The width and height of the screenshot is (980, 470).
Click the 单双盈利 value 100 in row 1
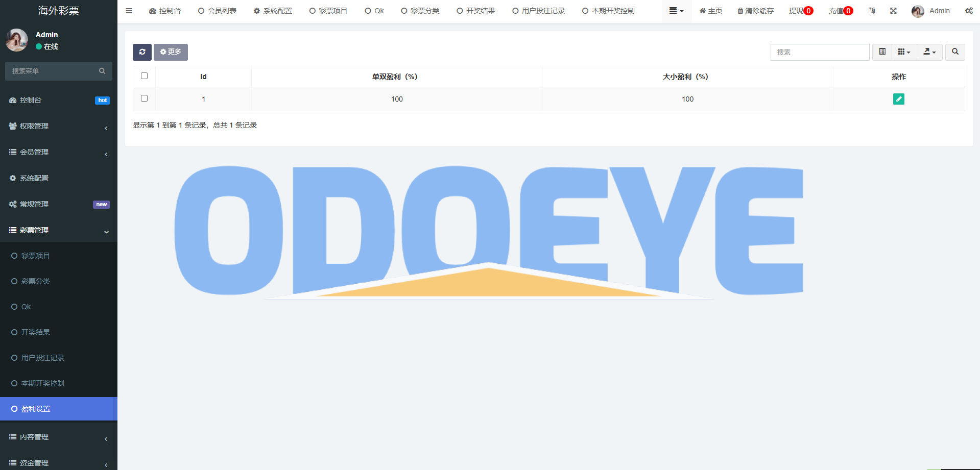tap(397, 99)
